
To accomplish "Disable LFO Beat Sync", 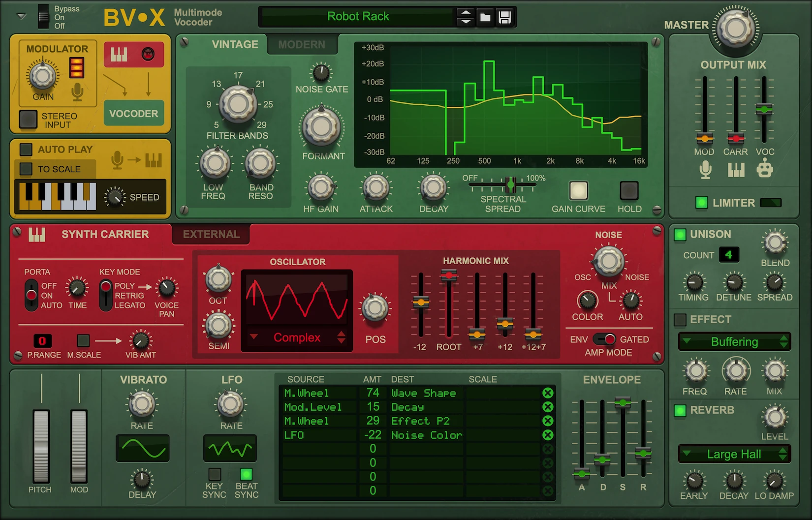I will pyautogui.click(x=246, y=474).
